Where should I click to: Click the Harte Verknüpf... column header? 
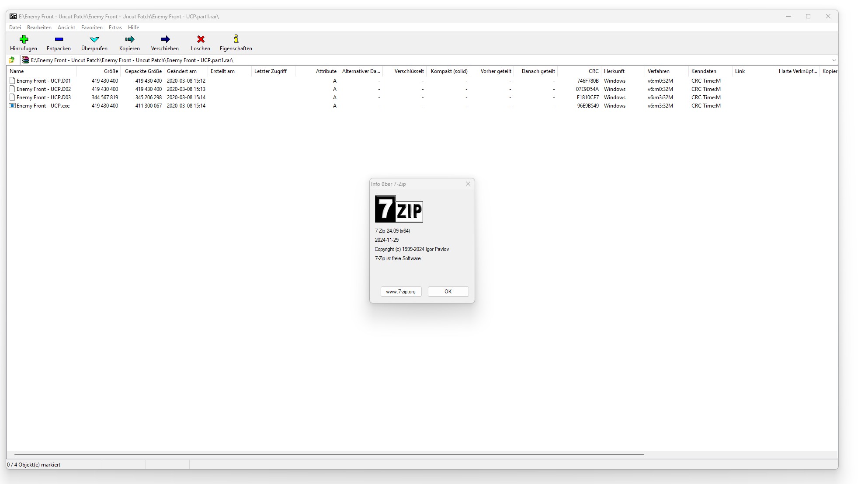[798, 71]
